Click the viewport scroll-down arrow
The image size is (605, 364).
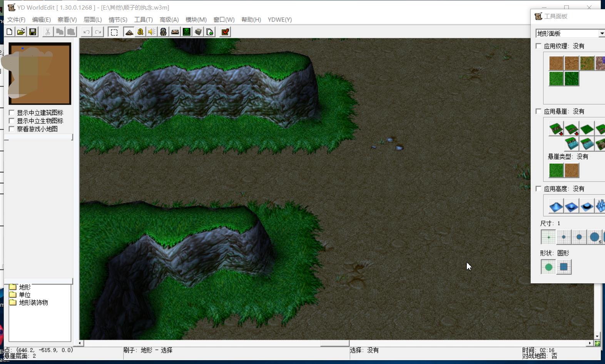597,336
